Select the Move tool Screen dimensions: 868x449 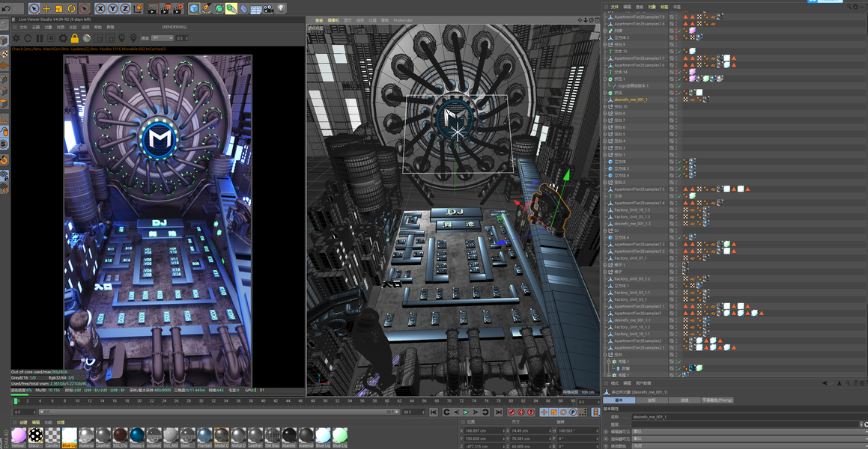pos(46,9)
